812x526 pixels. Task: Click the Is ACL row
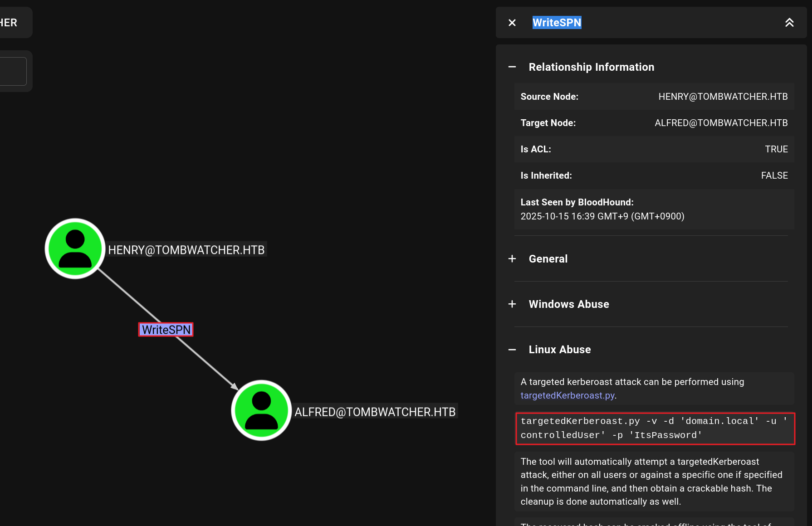[x=654, y=149]
